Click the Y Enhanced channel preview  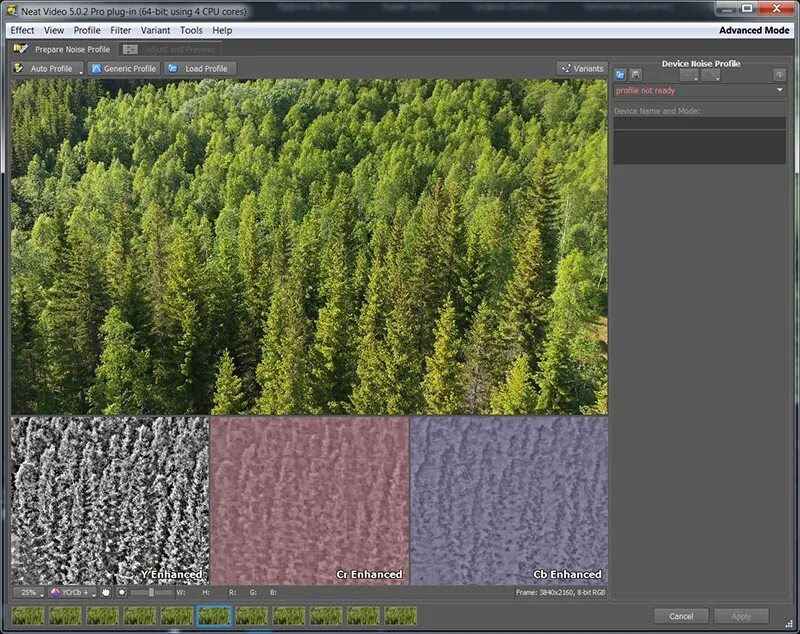point(110,500)
